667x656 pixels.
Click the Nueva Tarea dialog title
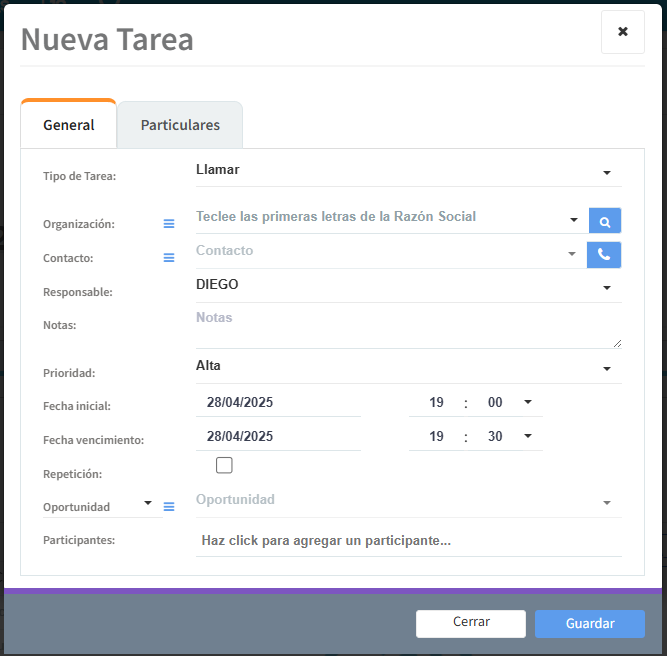(107, 39)
